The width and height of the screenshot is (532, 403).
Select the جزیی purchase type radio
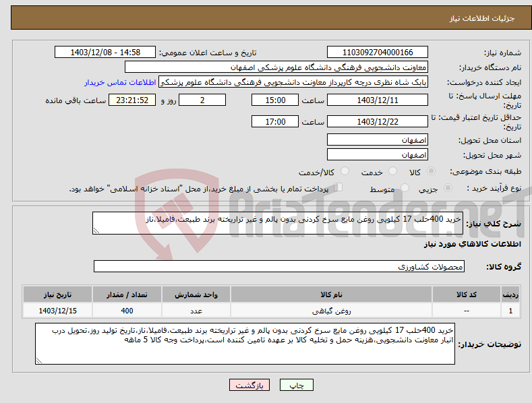(448, 188)
